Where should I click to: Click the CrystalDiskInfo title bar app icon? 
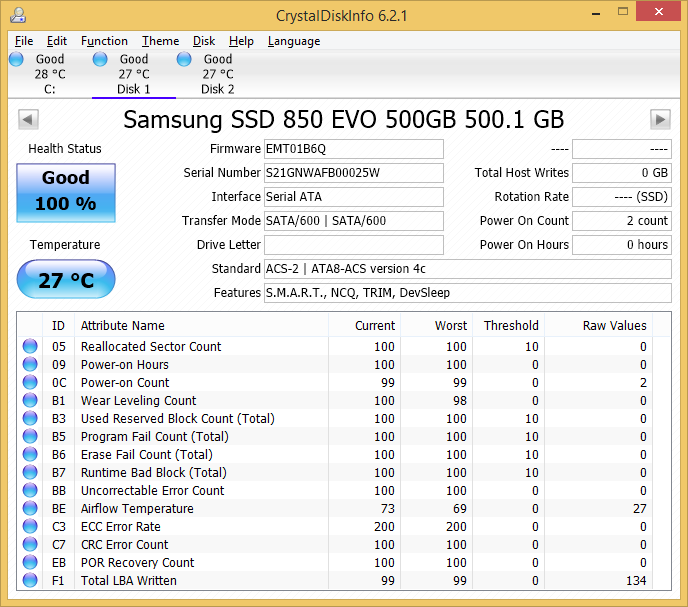17,14
